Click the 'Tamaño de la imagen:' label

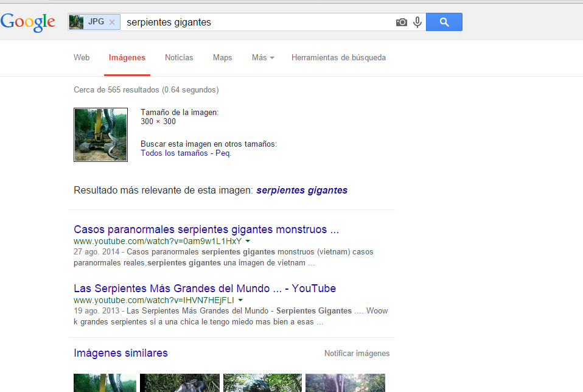(x=180, y=113)
